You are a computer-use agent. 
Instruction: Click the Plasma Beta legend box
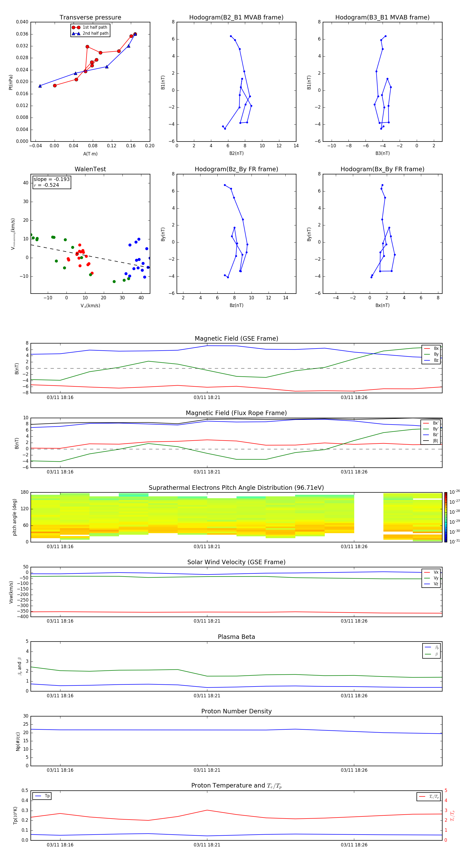(x=431, y=651)
